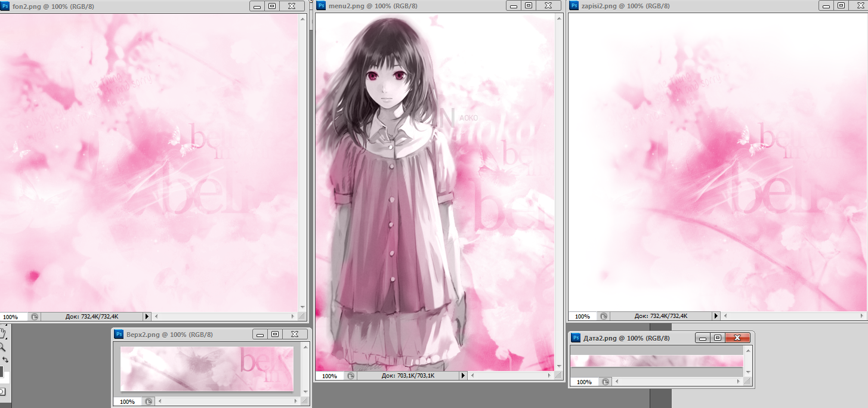Click the status preview icon in Верх2.png
Screen dimensions: 868x408
tap(149, 401)
